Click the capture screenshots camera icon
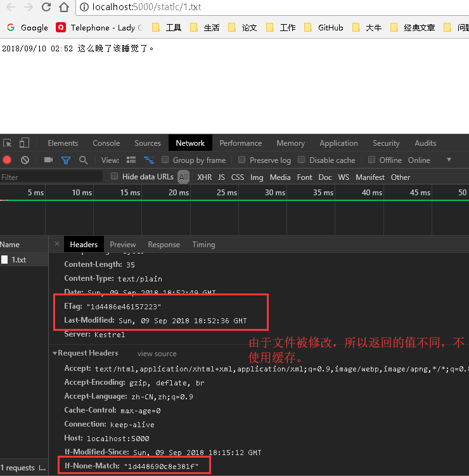This screenshot has height=476, width=469. [48, 160]
